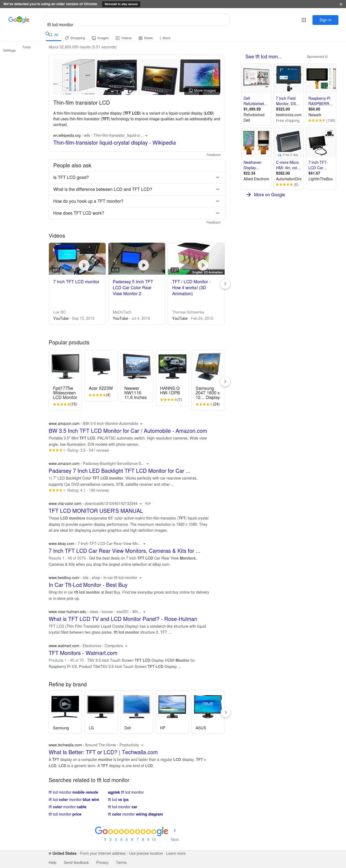Click the search input field
This screenshot has width=346, height=868.
137,20
